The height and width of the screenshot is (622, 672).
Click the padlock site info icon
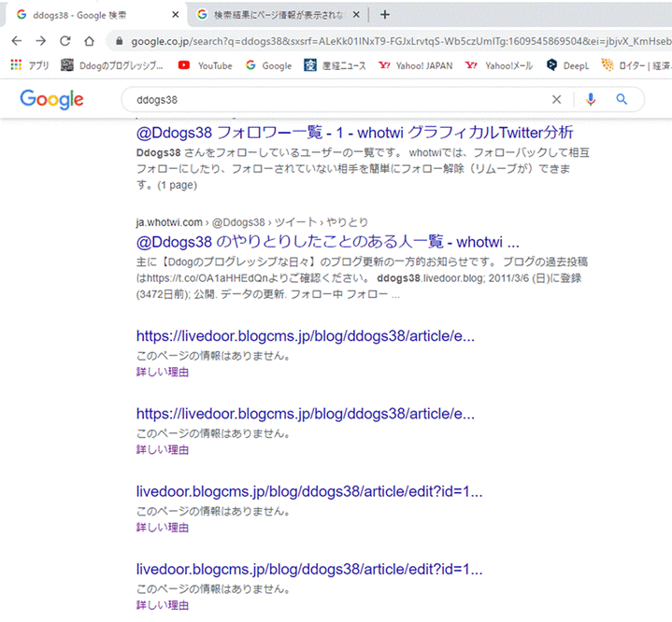(120, 41)
